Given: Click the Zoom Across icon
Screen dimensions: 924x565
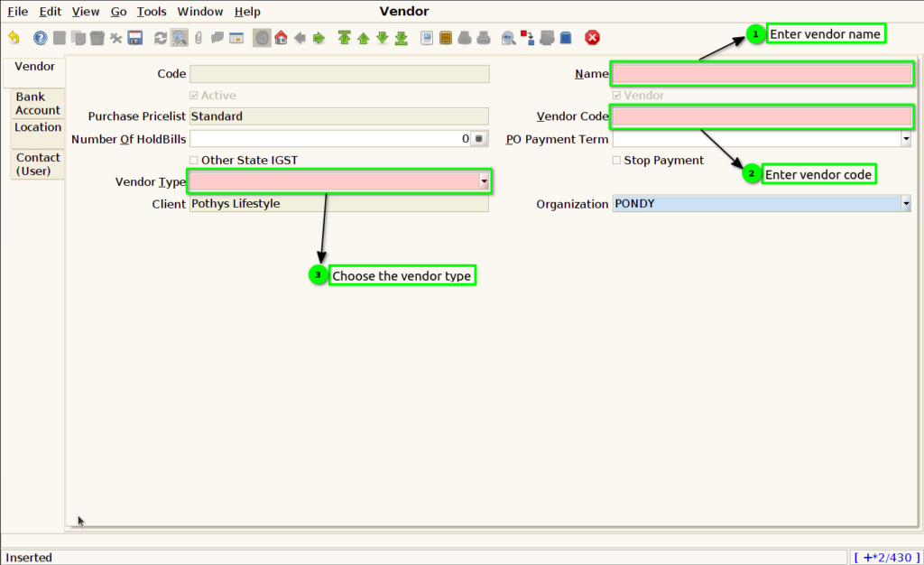Looking at the screenshot, I should [509, 38].
